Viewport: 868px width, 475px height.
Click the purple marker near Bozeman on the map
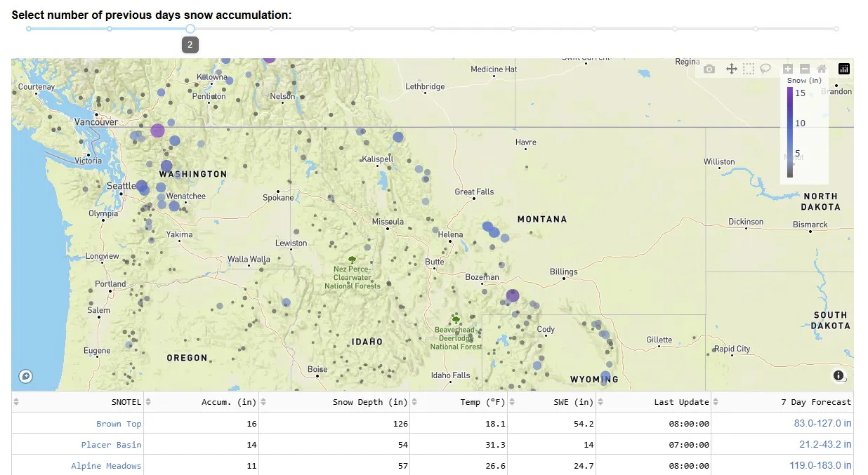tap(512, 295)
